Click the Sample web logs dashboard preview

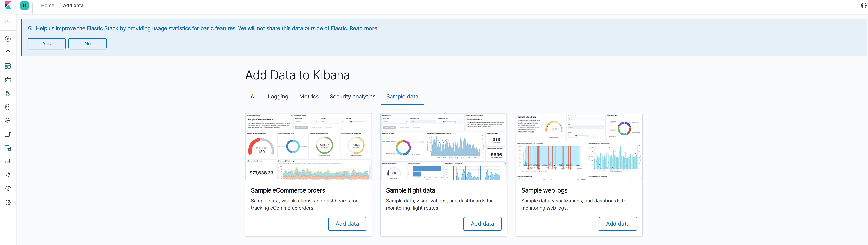(x=579, y=147)
